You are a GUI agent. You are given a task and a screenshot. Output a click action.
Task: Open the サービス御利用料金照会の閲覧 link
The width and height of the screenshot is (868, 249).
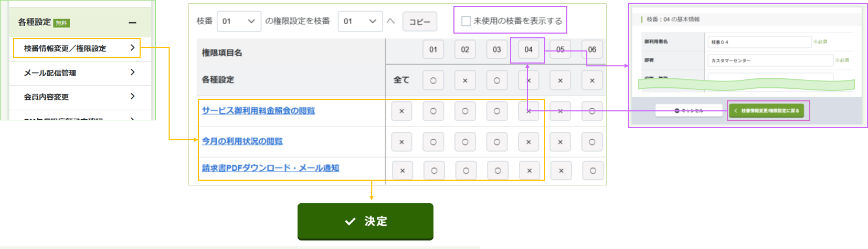(258, 111)
